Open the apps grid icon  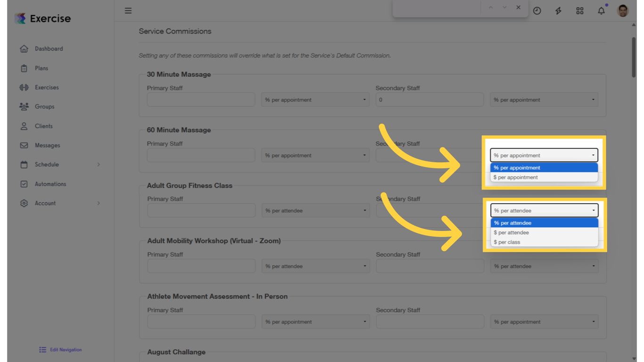click(579, 10)
